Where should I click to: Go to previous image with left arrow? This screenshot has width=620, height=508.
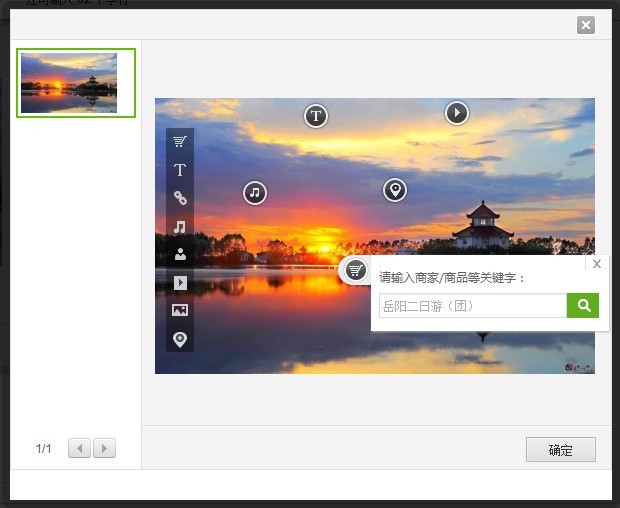pyautogui.click(x=79, y=448)
